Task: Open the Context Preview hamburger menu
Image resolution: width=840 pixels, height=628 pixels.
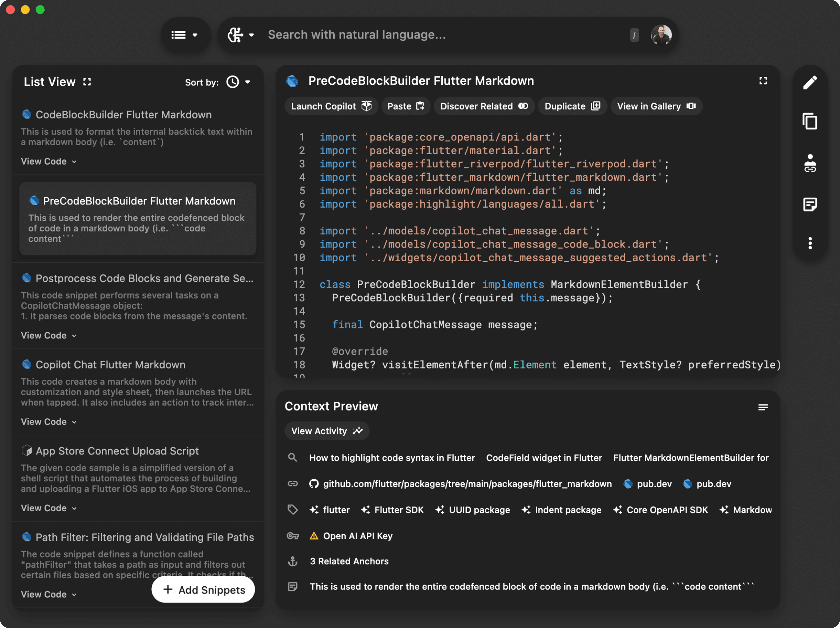Action: 763,407
